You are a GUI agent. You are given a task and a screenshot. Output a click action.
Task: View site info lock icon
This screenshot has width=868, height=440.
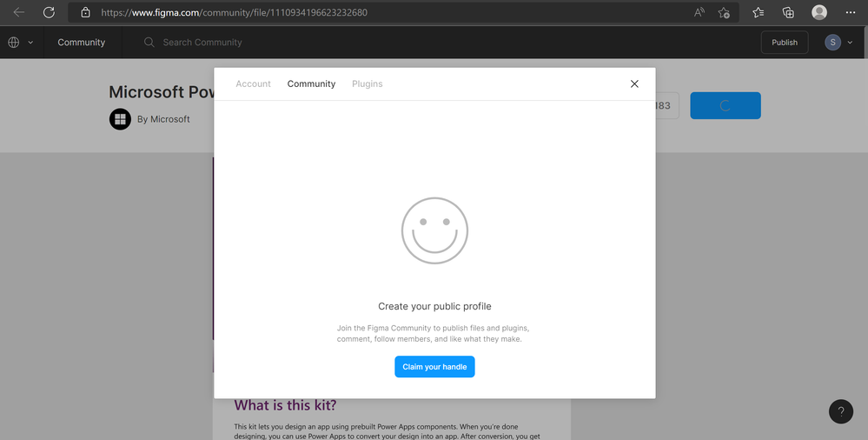(85, 12)
